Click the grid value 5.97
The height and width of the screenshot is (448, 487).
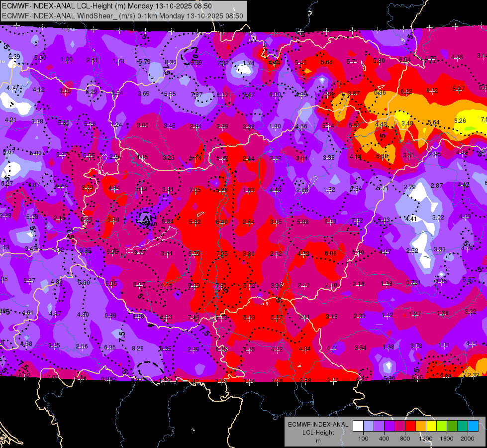pyautogui.click(x=459, y=89)
